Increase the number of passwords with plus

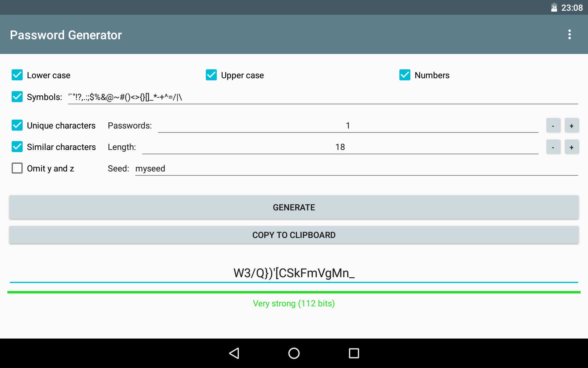click(571, 125)
